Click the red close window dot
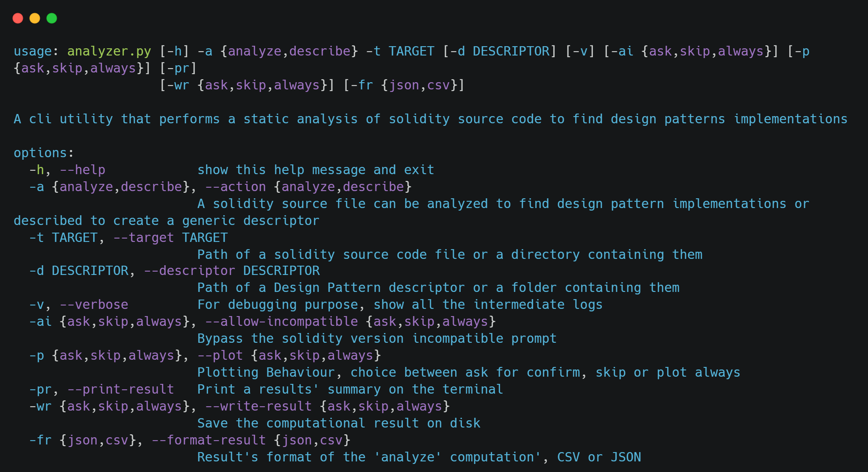Viewport: 868px width, 472px height. click(18, 18)
